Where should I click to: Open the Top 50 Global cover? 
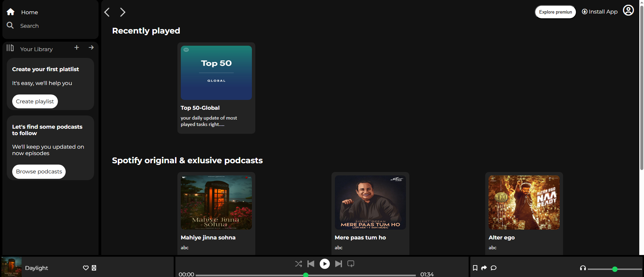[x=216, y=73]
